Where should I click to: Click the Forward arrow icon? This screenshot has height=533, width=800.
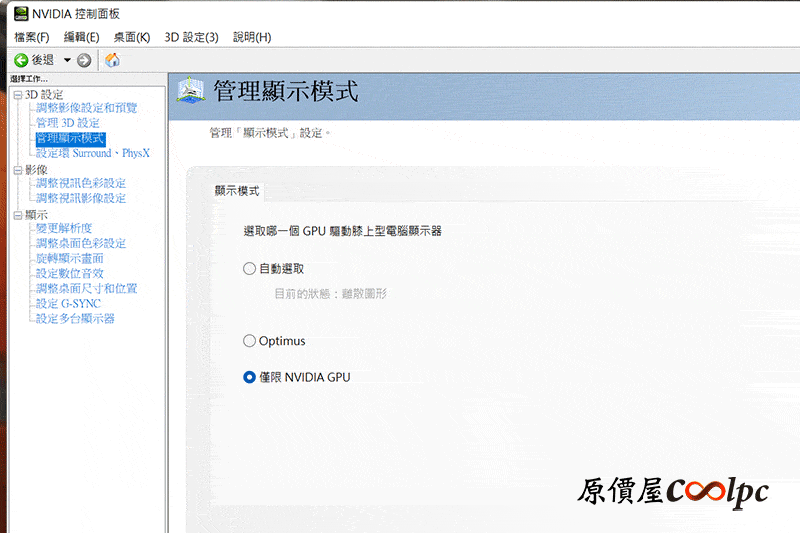[84, 60]
